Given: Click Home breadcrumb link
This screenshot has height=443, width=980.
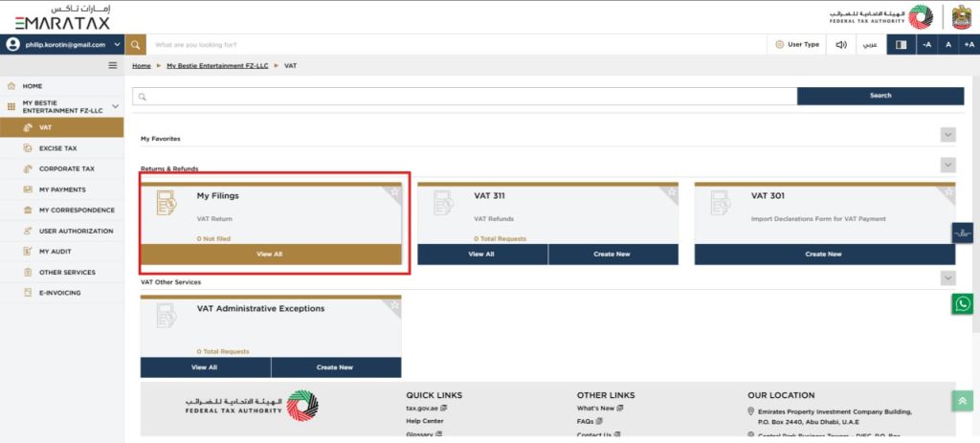Looking at the screenshot, I should coord(142,66).
